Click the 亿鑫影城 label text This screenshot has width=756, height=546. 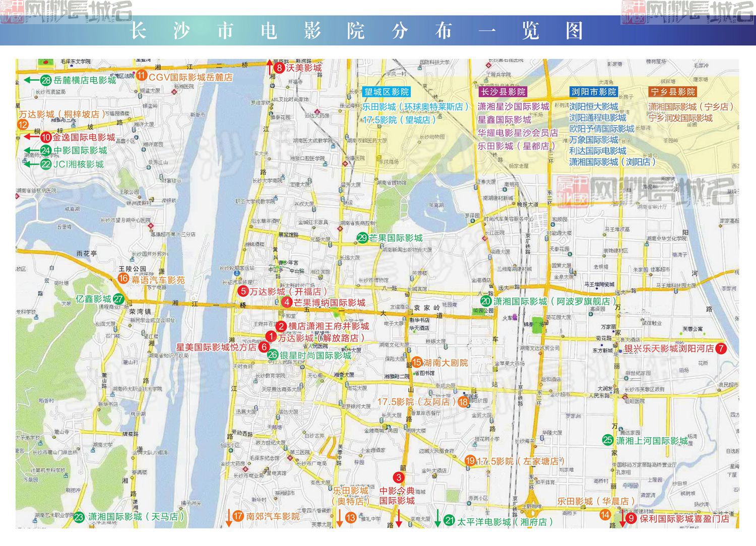(x=93, y=299)
